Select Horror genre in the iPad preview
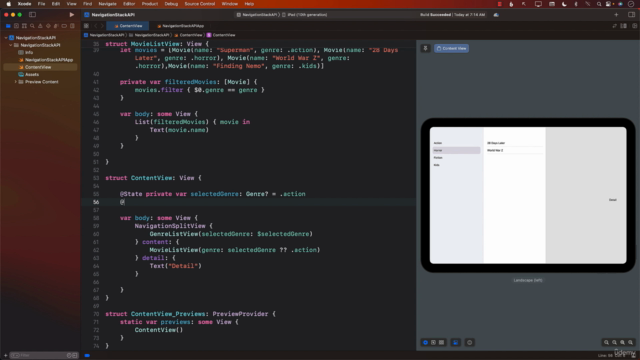Viewport: 640px width, 360px height. click(x=456, y=150)
